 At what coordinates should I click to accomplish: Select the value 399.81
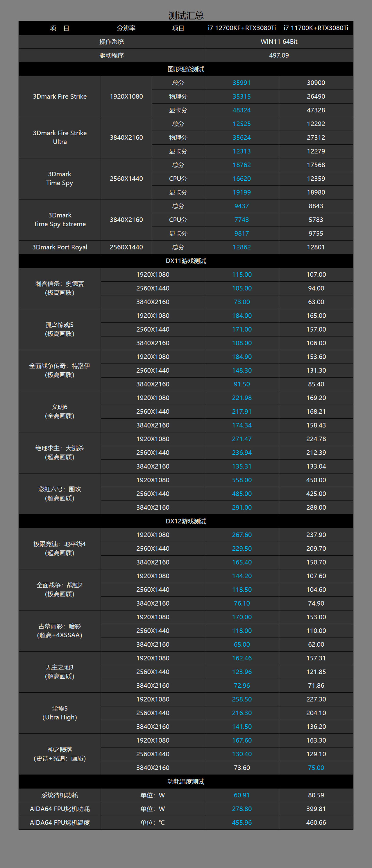pos(316,809)
